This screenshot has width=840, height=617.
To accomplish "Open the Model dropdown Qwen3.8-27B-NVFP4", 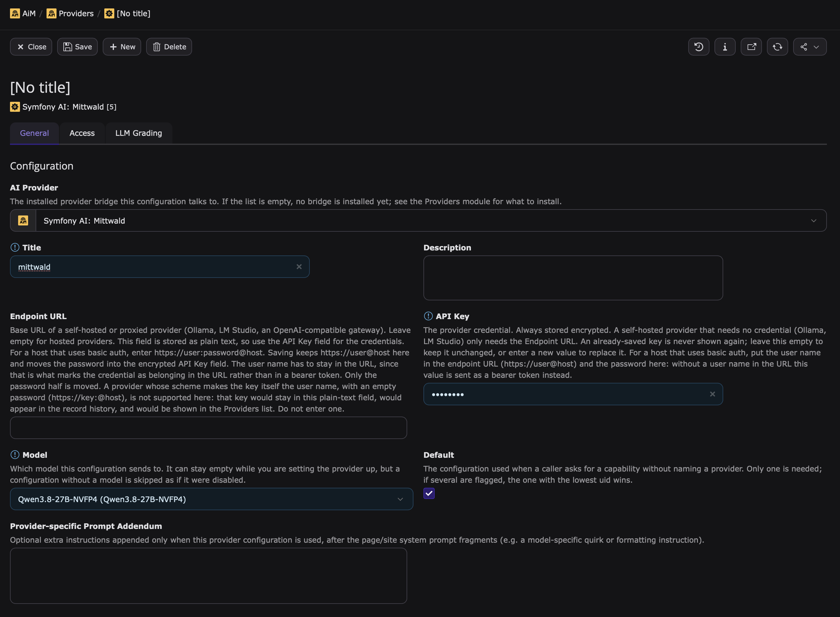I will coord(211,499).
